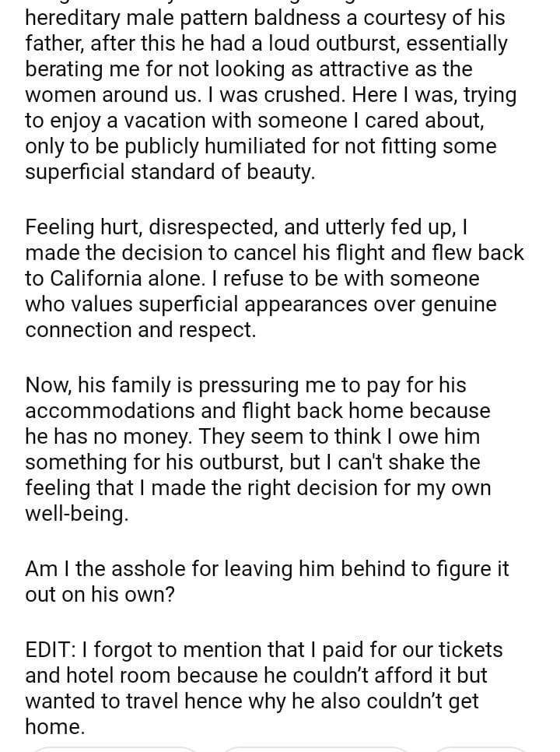Viewport: 560px width, 752px height.
Task: Click the phrase "connection and respect."
Action: pyautogui.click(x=140, y=330)
